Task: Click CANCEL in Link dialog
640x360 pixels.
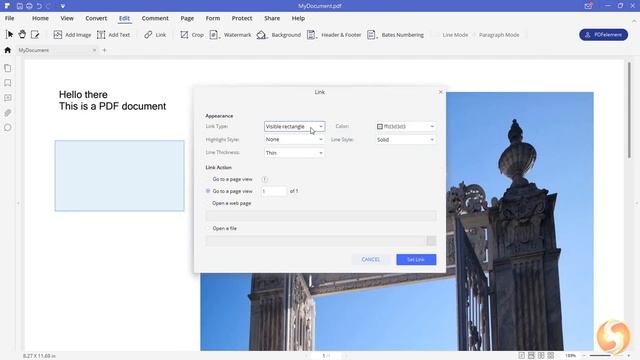Action: coord(371,260)
